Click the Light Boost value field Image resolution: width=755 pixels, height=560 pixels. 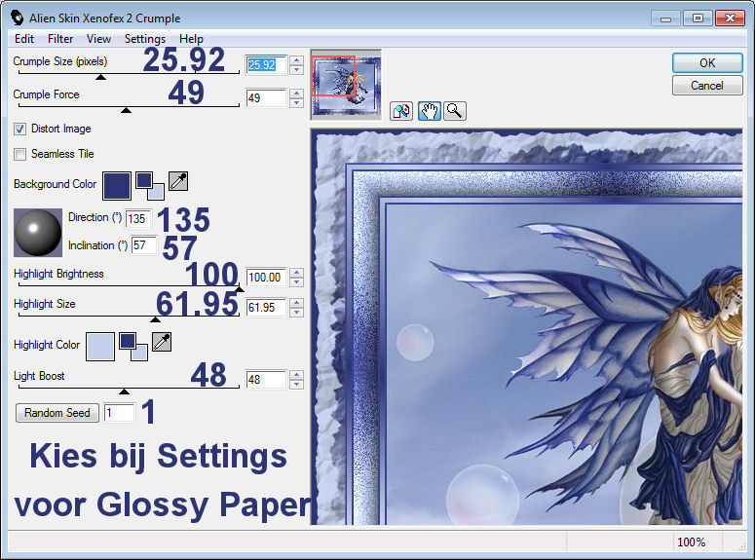(266, 380)
